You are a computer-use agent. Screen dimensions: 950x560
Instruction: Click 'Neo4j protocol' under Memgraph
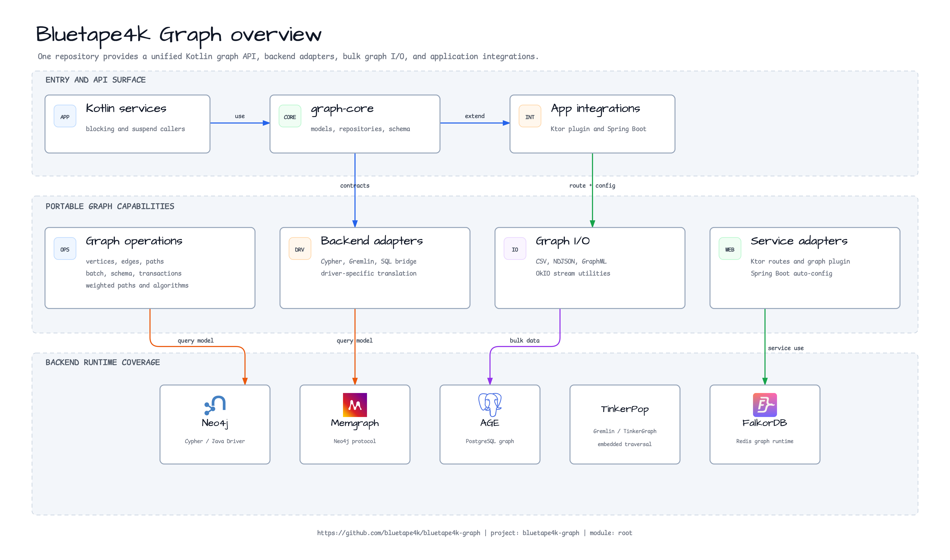click(x=355, y=441)
